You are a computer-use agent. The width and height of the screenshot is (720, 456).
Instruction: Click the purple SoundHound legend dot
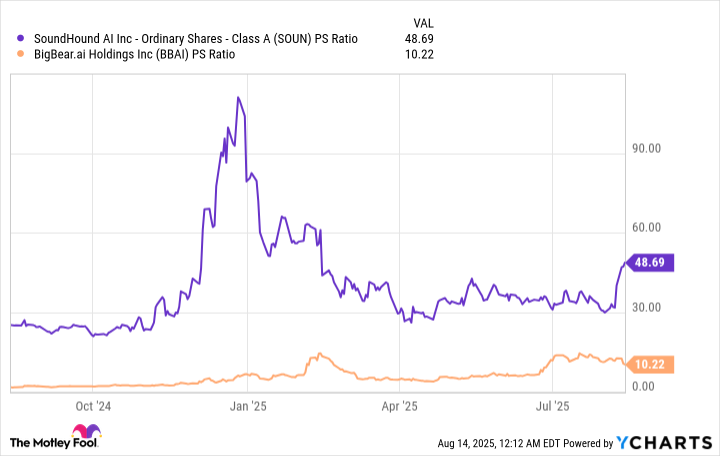(22, 38)
